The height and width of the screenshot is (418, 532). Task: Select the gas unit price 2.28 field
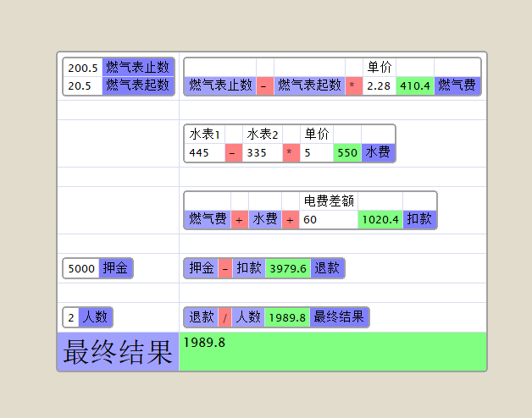click(x=379, y=85)
